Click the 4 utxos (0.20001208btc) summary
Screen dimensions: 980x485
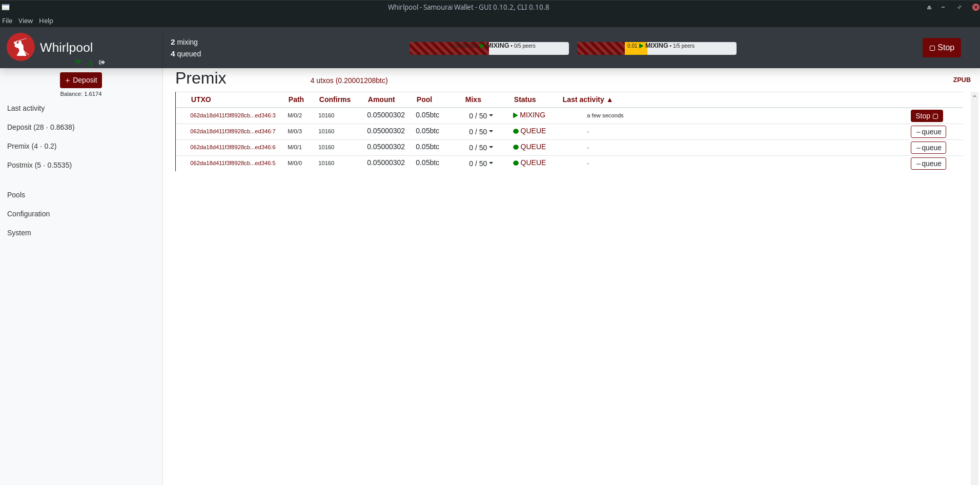pos(349,80)
